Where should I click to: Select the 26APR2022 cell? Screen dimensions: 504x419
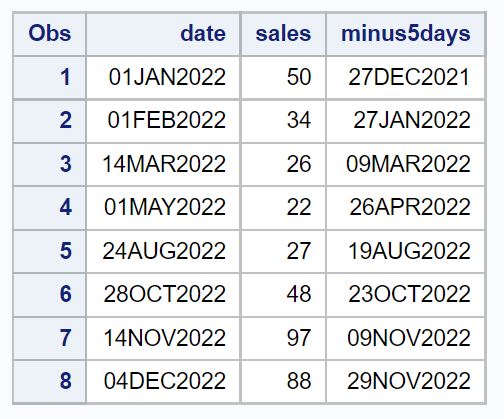405,208
